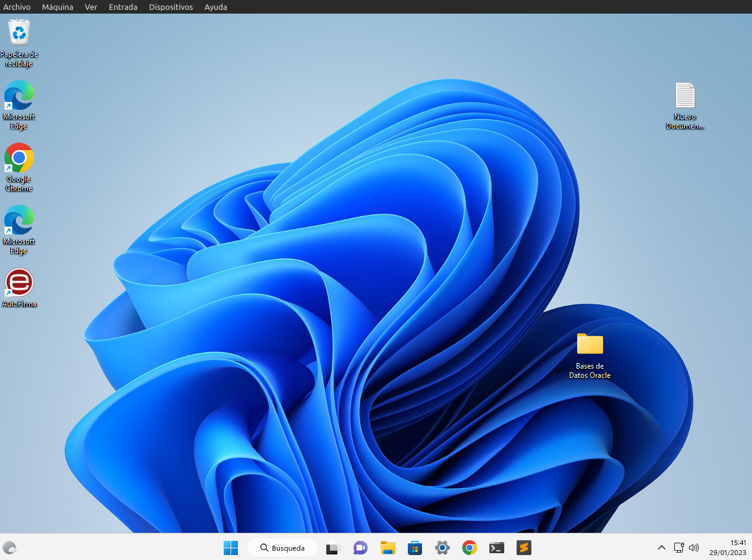752x560 pixels.
Task: Select the AutoFirma desktop shortcut
Action: (19, 288)
